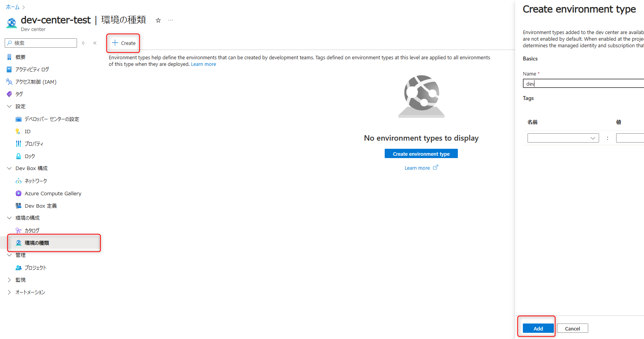
Task: Click the プロジェクト people icon
Action: click(19, 268)
